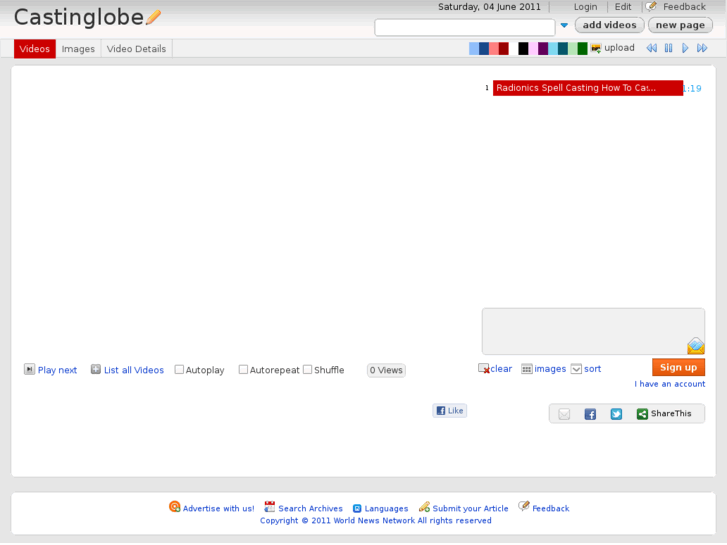Click the video search input field

(x=465, y=27)
